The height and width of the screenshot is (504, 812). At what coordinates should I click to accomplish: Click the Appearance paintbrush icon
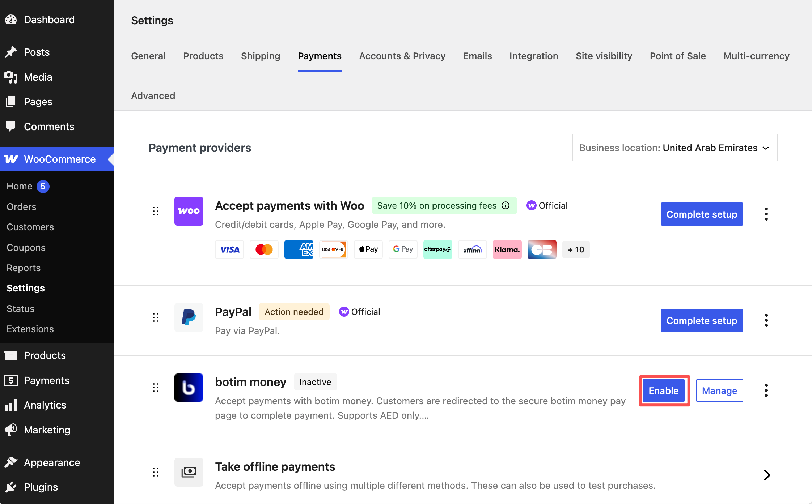(x=11, y=462)
